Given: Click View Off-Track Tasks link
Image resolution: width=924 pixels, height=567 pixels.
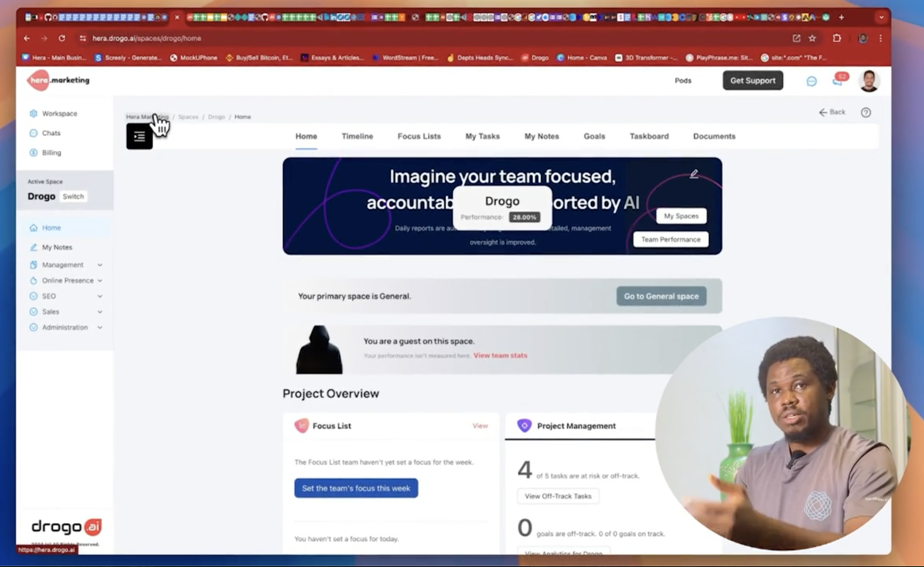Looking at the screenshot, I should [x=558, y=496].
